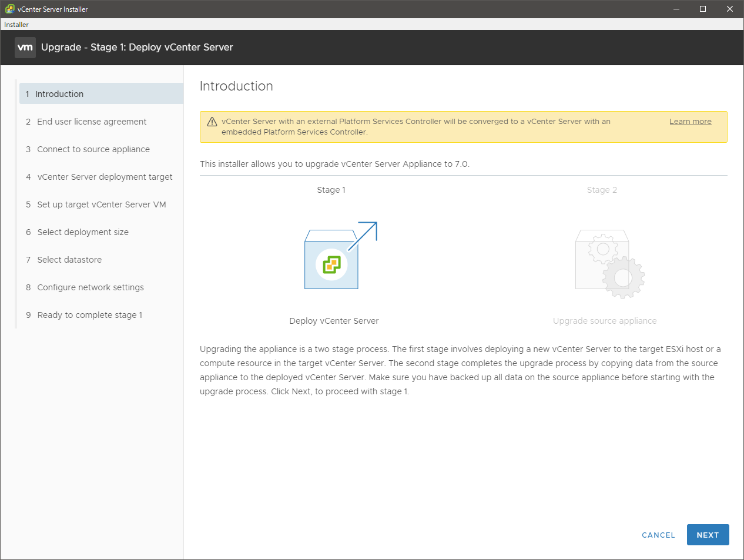Select Connect to source appliance step
The image size is (744, 560).
tap(93, 149)
